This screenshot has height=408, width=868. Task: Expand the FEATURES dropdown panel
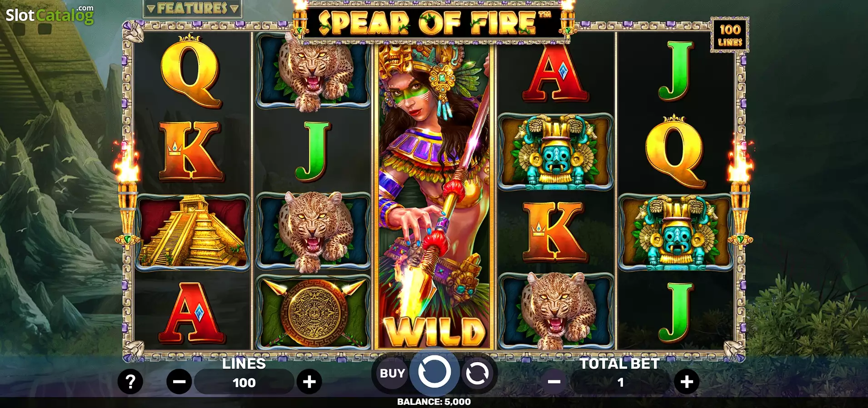pos(193,8)
